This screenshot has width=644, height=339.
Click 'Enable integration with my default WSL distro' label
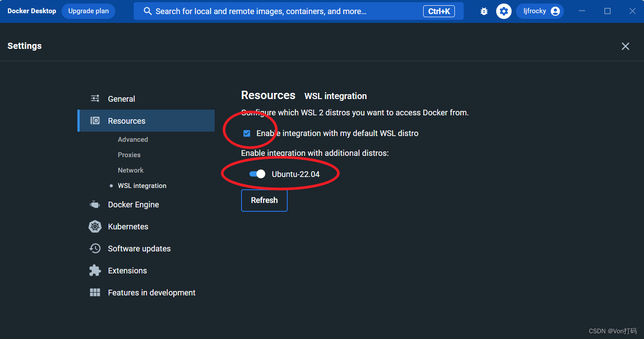pos(337,133)
